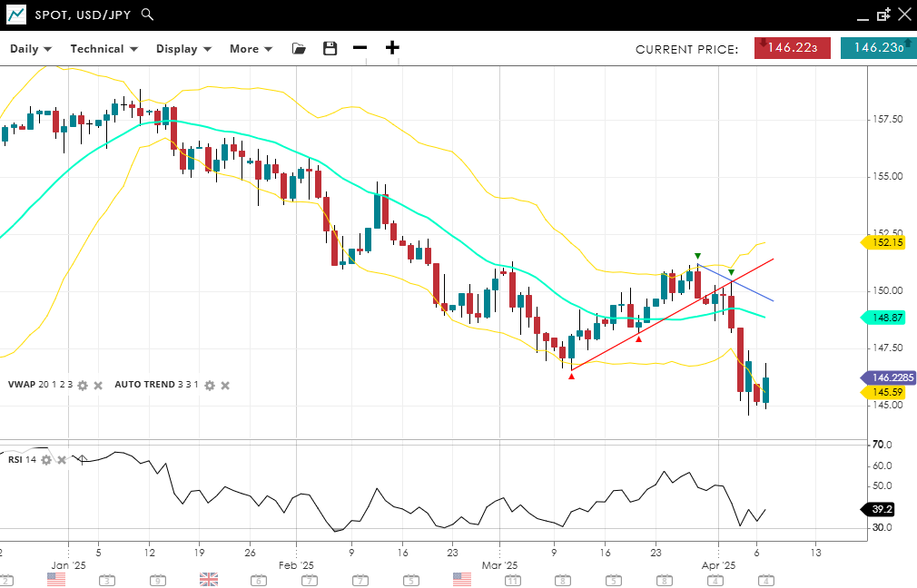Viewport: 917px width, 588px height.
Task: Open the Display options dropdown
Action: tap(183, 49)
